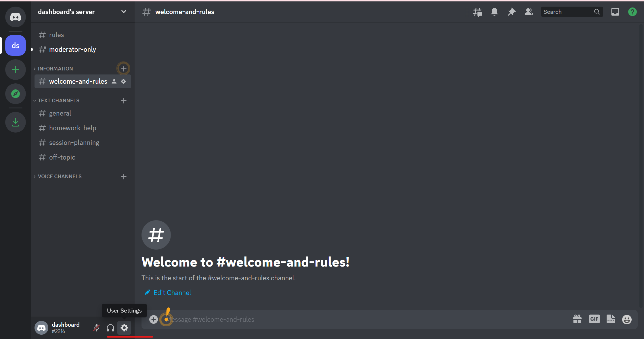Open the notification bell settings

pyautogui.click(x=494, y=12)
